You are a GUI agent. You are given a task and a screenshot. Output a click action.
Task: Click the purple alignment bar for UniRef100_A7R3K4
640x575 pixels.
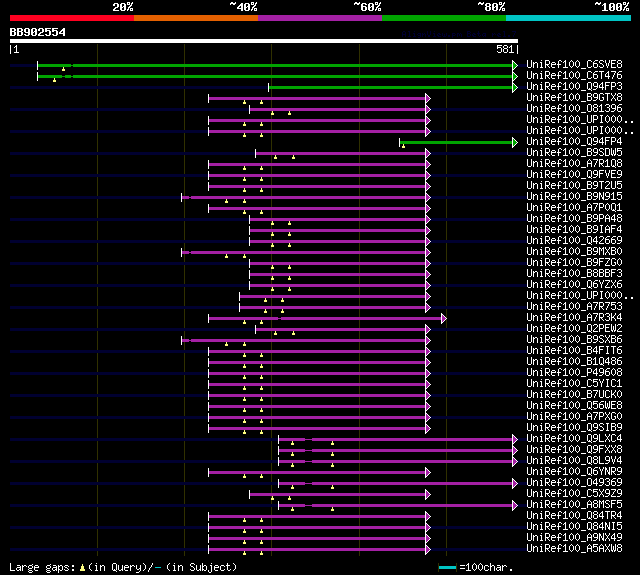click(327, 318)
